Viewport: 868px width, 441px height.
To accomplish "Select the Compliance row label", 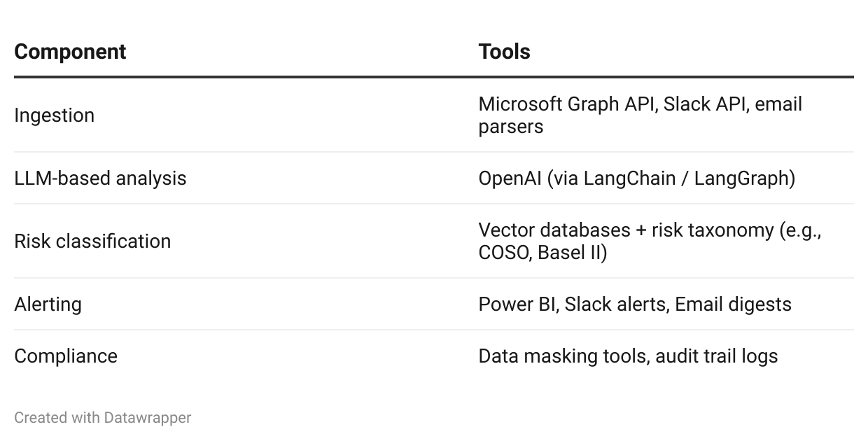I will (66, 356).
